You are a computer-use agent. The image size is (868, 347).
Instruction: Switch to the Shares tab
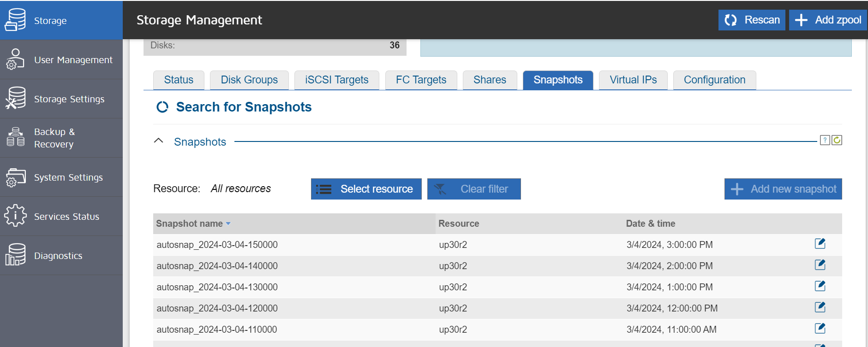(490, 80)
